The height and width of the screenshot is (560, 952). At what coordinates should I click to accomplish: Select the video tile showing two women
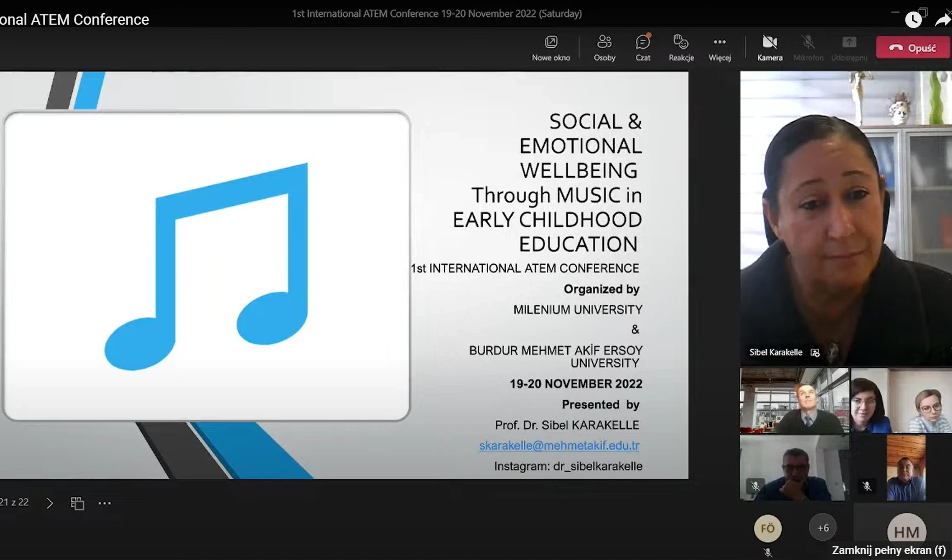pyautogui.click(x=901, y=401)
